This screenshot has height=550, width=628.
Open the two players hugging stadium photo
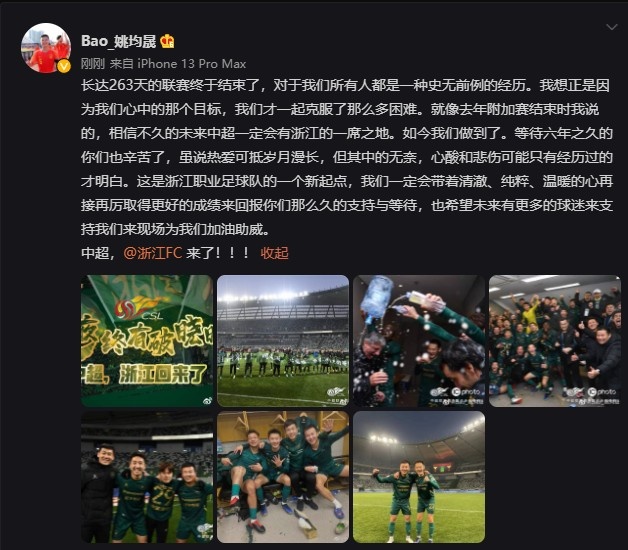(x=419, y=477)
